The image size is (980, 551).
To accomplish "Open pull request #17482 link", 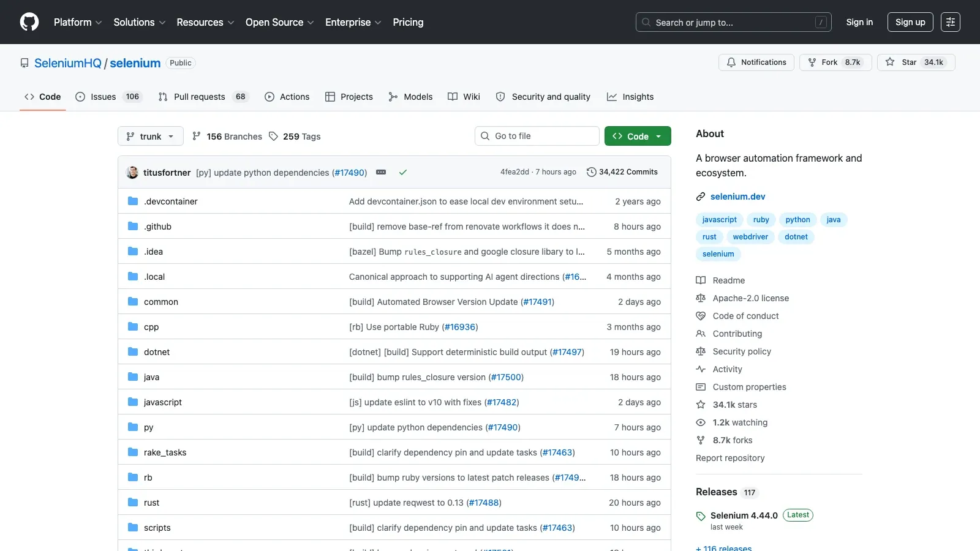I will coord(502,402).
